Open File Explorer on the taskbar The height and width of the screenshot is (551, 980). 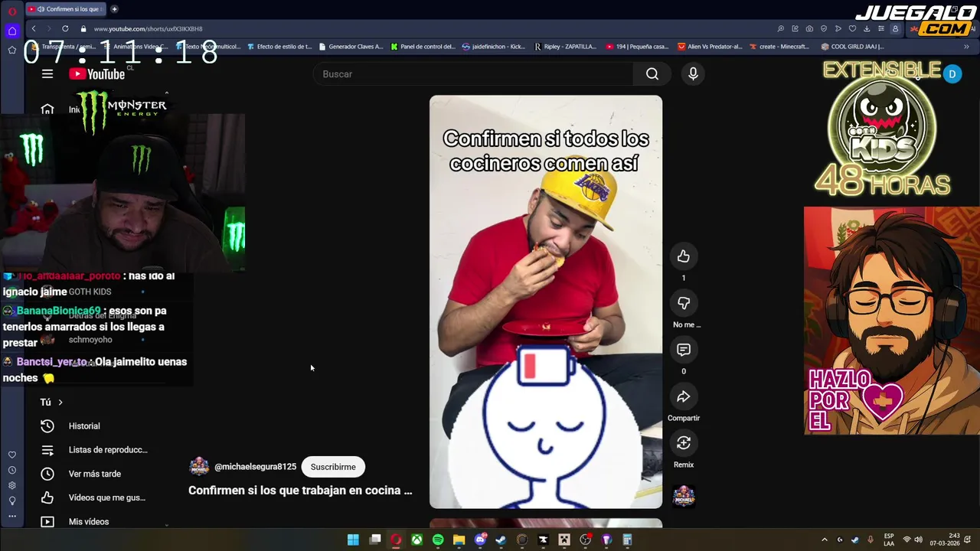pos(459,540)
